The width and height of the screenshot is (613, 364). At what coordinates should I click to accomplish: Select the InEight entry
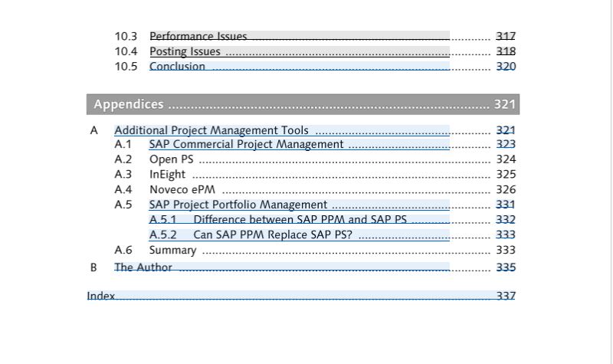[167, 175]
